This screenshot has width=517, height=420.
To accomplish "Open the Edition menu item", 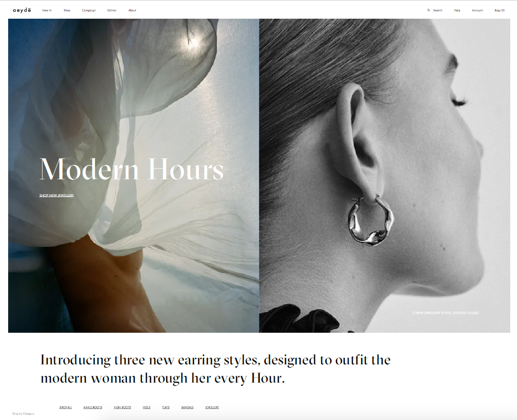I will point(112,10).
